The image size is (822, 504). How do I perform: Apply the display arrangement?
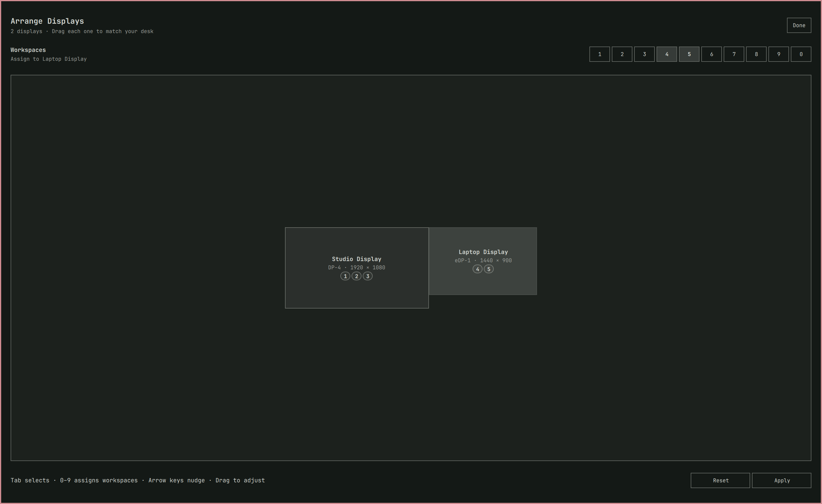(781, 480)
